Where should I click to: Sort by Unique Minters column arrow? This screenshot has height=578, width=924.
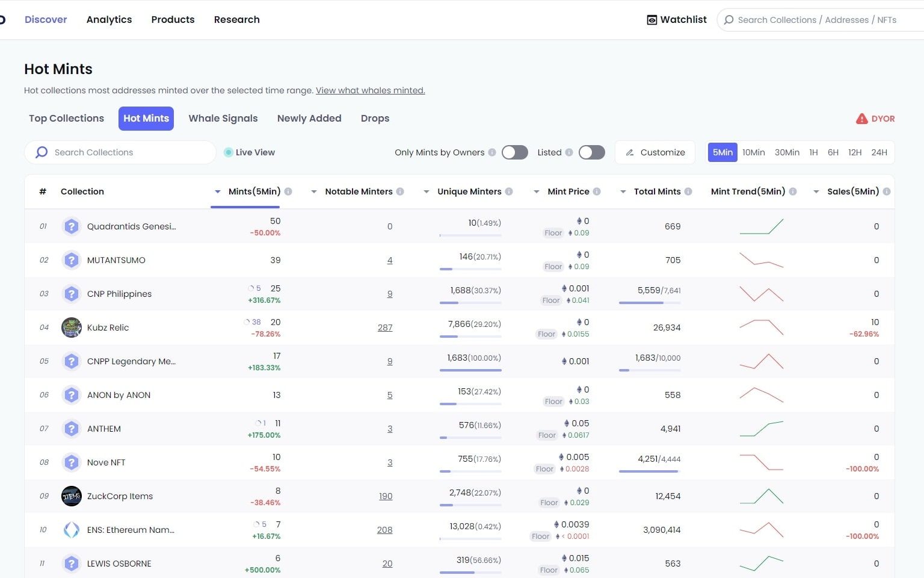[427, 191]
